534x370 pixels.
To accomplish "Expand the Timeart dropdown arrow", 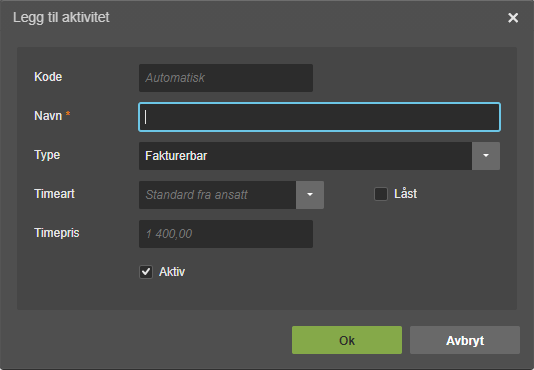I will (x=310, y=195).
